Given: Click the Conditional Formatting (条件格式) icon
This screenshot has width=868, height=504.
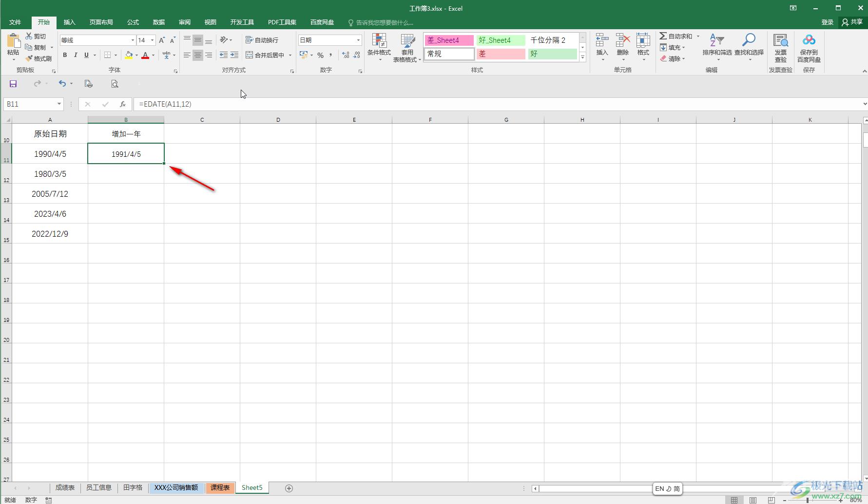Looking at the screenshot, I should [x=379, y=41].
